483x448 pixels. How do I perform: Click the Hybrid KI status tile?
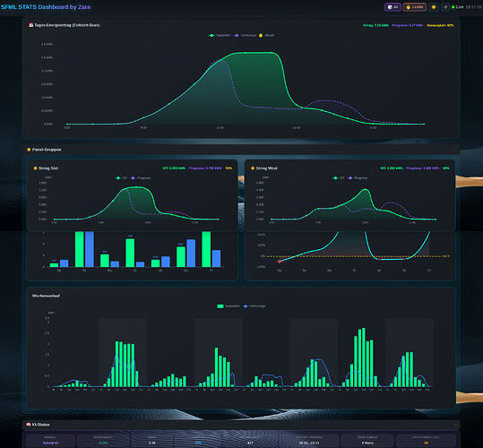click(50, 441)
